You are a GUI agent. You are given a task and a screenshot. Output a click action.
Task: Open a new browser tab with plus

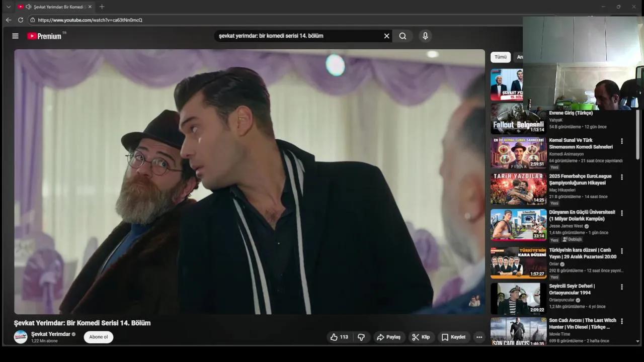(102, 7)
